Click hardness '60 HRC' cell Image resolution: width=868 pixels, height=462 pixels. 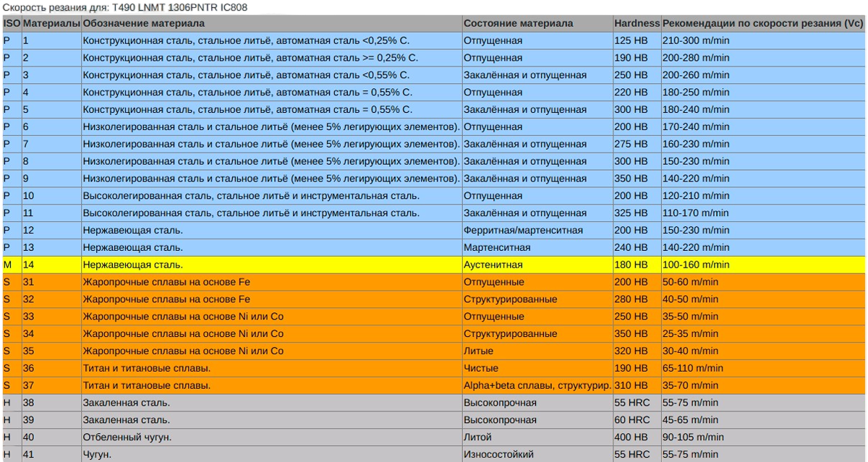click(637, 420)
